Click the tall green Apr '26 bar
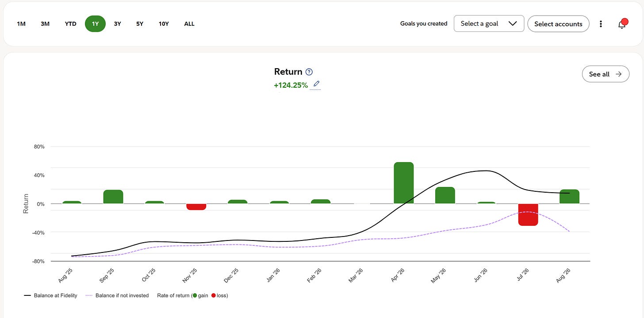This screenshot has height=318, width=644. [x=404, y=183]
